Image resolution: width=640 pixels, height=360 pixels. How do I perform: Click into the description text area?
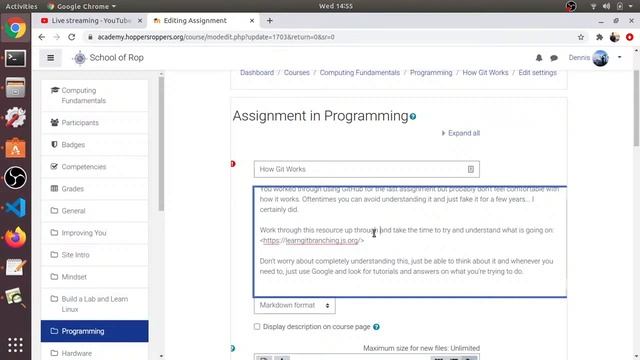(410, 242)
